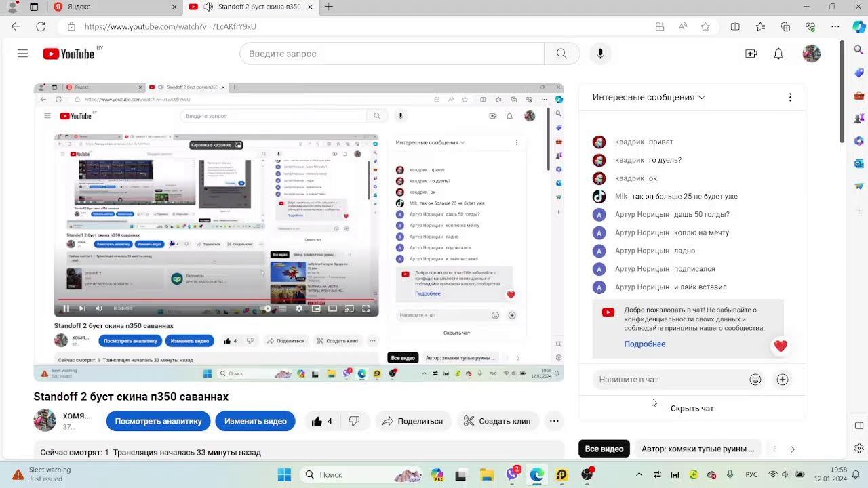Focus the Напишите в чат input
The height and width of the screenshot is (488, 868).
coord(671,380)
